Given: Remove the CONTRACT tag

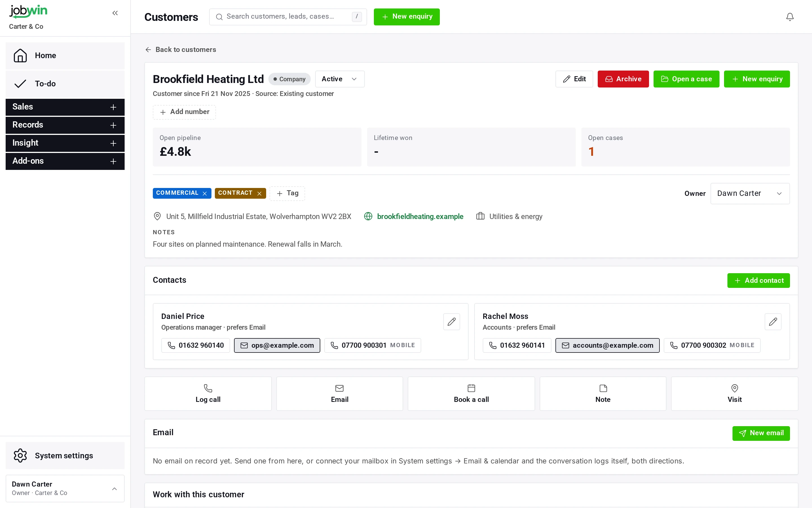Looking at the screenshot, I should click(259, 193).
